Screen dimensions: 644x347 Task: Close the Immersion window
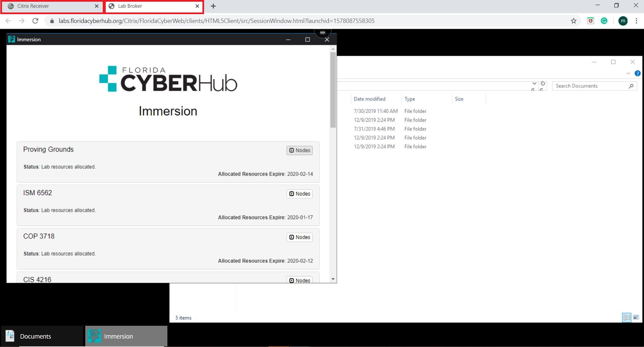(327, 40)
